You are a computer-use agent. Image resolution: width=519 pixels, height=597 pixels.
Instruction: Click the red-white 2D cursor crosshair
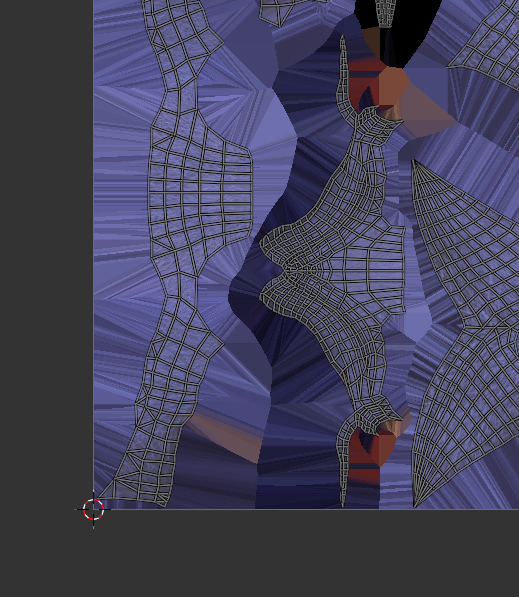point(93,509)
